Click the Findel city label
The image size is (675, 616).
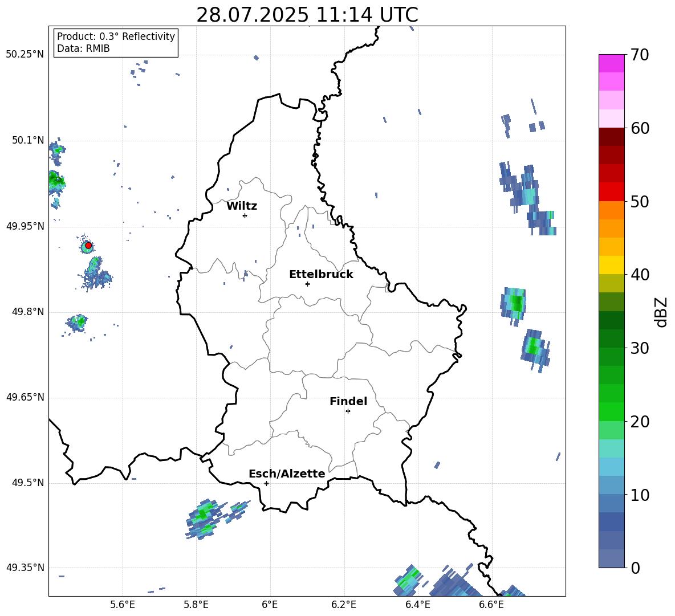(x=348, y=401)
